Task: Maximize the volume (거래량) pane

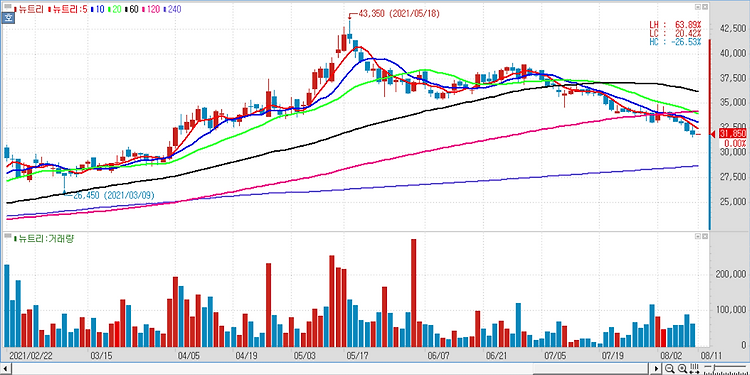Action: 698,237
